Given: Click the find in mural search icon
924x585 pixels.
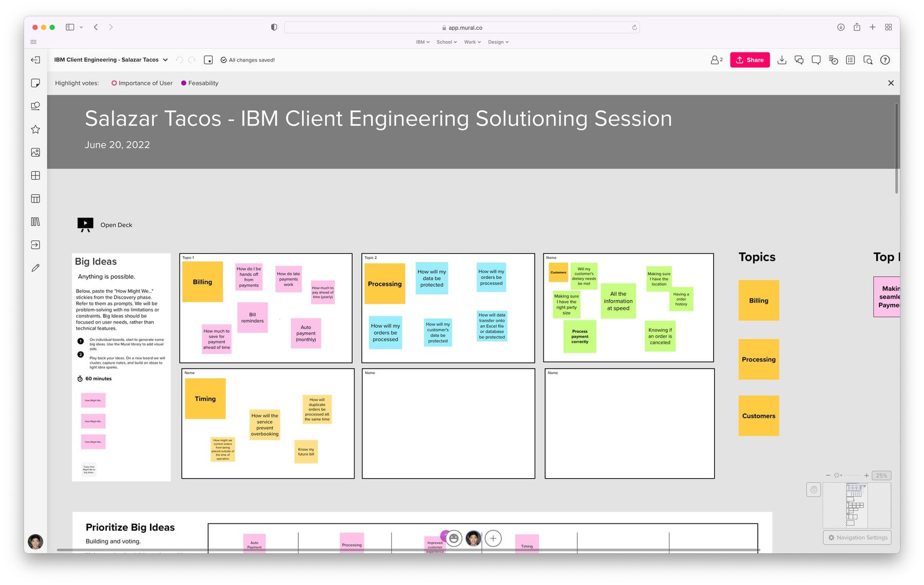Looking at the screenshot, I should (x=868, y=60).
